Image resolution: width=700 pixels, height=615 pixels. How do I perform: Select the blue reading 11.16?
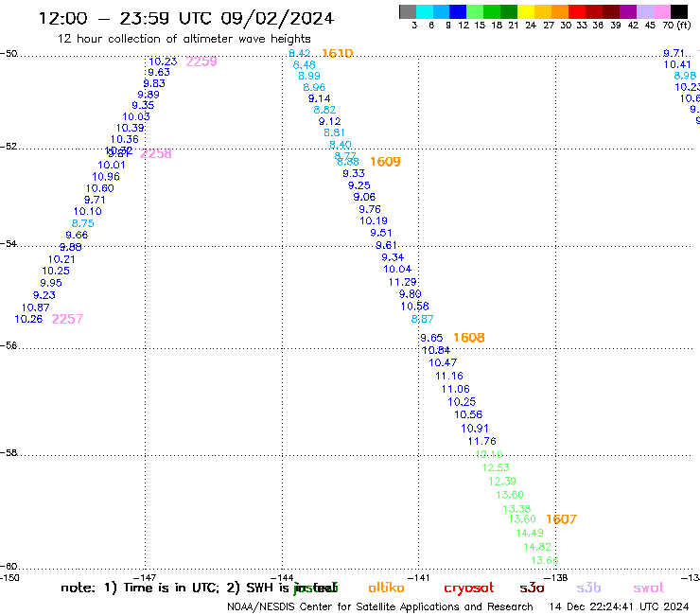click(x=449, y=376)
